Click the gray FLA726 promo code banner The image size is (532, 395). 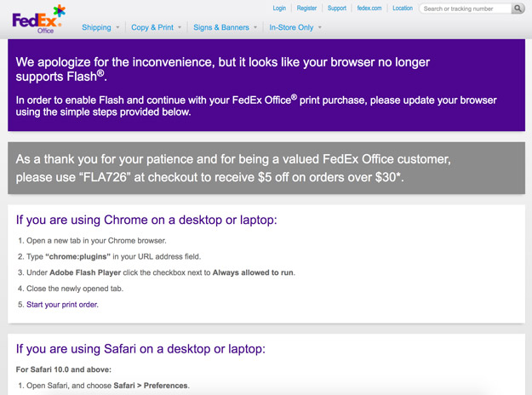[x=266, y=169]
